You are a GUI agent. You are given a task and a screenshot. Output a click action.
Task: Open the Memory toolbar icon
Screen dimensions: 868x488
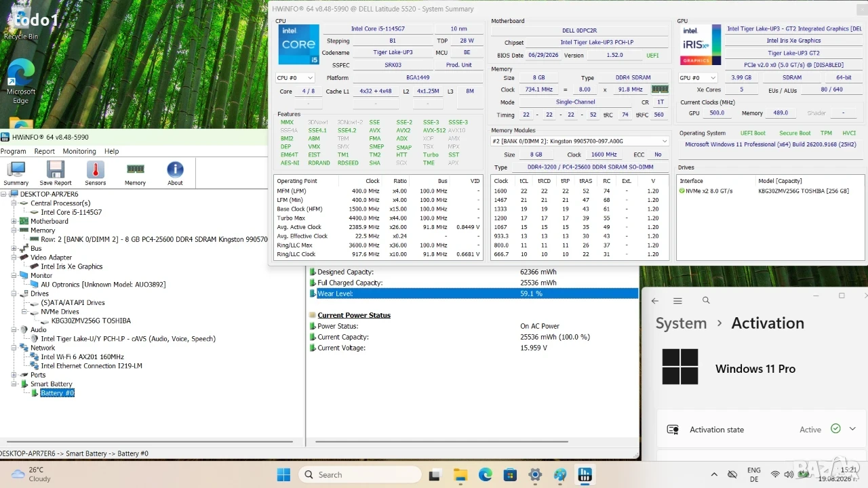click(135, 174)
